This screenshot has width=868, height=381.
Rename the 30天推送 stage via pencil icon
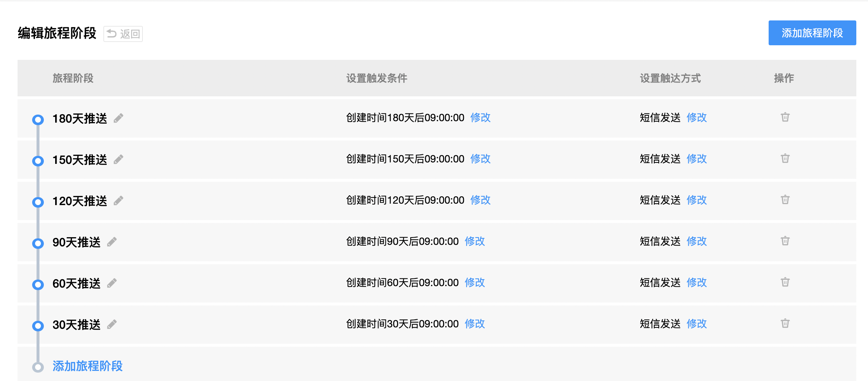pyautogui.click(x=112, y=324)
